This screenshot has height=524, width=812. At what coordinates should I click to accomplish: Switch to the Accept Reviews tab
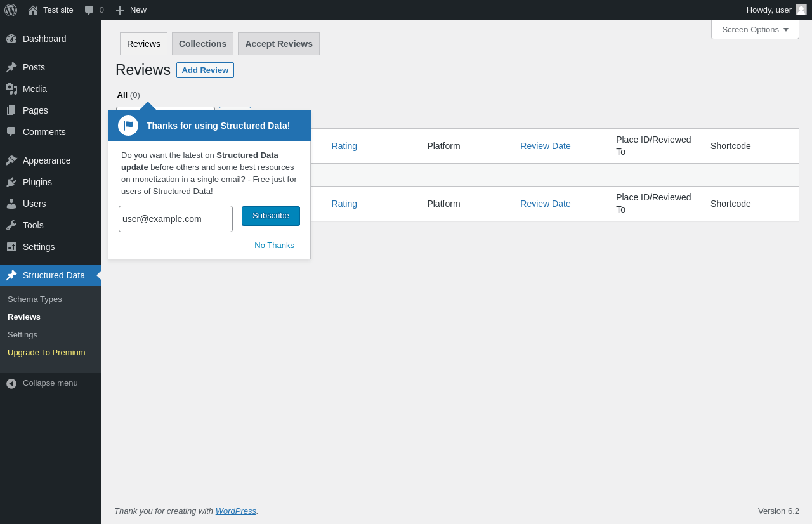[278, 44]
